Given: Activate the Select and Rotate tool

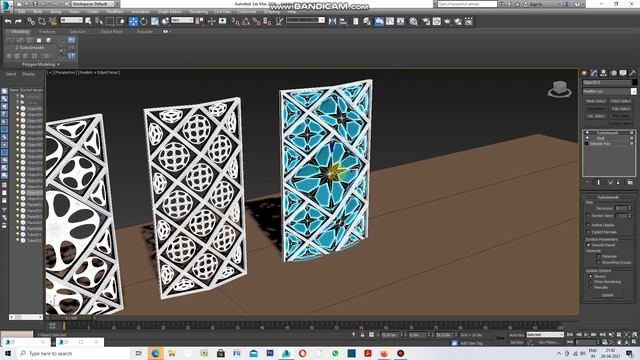Looking at the screenshot, I should coord(144,21).
